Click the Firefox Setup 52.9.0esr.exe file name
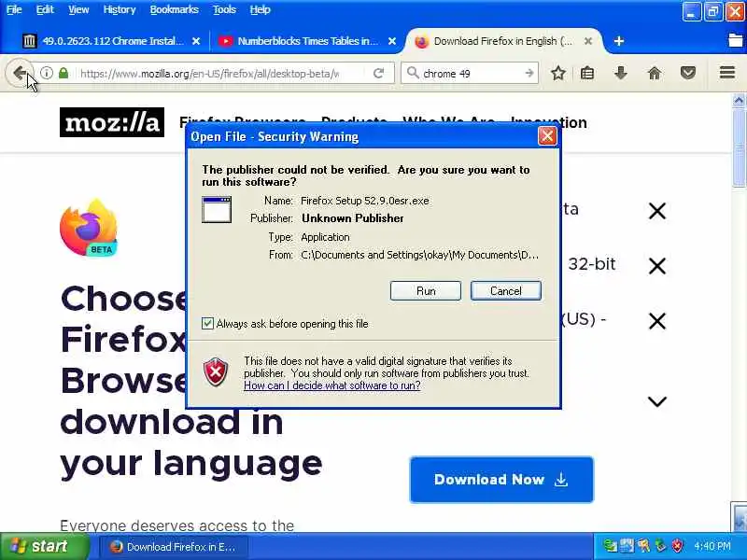 click(365, 201)
